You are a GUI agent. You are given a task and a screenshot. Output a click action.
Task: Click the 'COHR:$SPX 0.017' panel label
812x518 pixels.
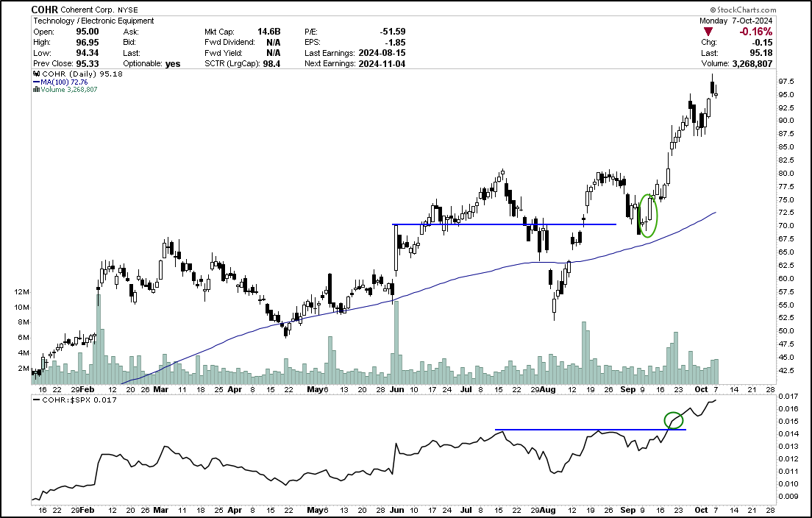pyautogui.click(x=79, y=400)
